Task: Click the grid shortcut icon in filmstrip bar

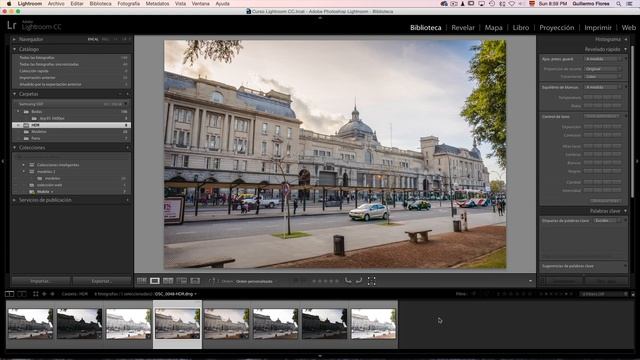Action: click(36, 294)
